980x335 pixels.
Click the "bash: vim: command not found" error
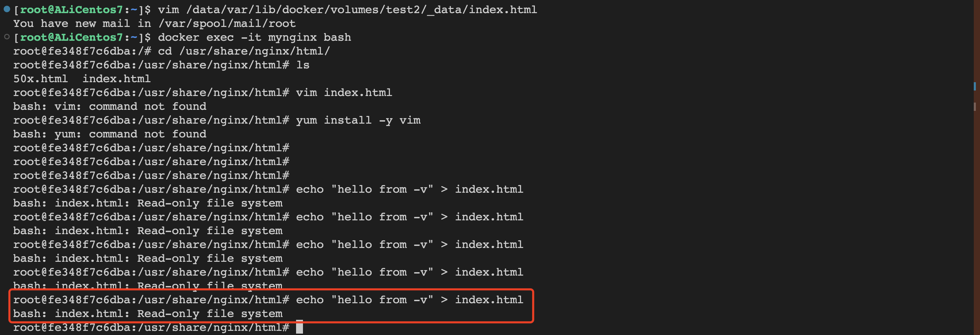tap(110, 106)
